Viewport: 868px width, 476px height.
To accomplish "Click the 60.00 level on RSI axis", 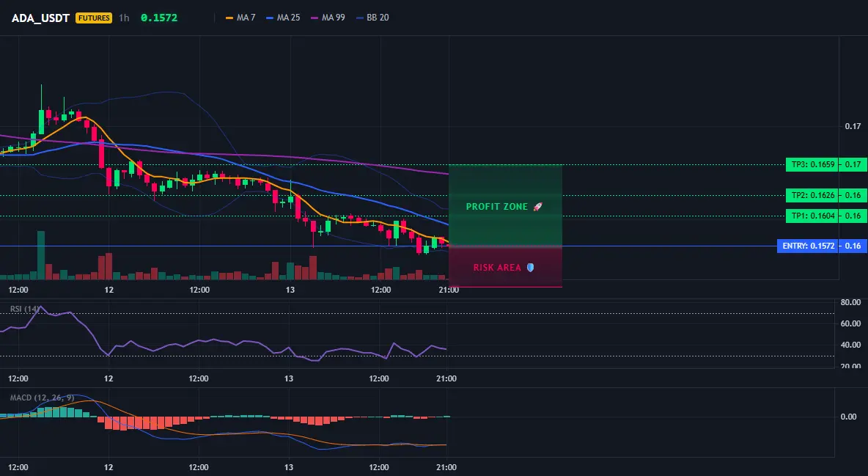I will point(850,323).
